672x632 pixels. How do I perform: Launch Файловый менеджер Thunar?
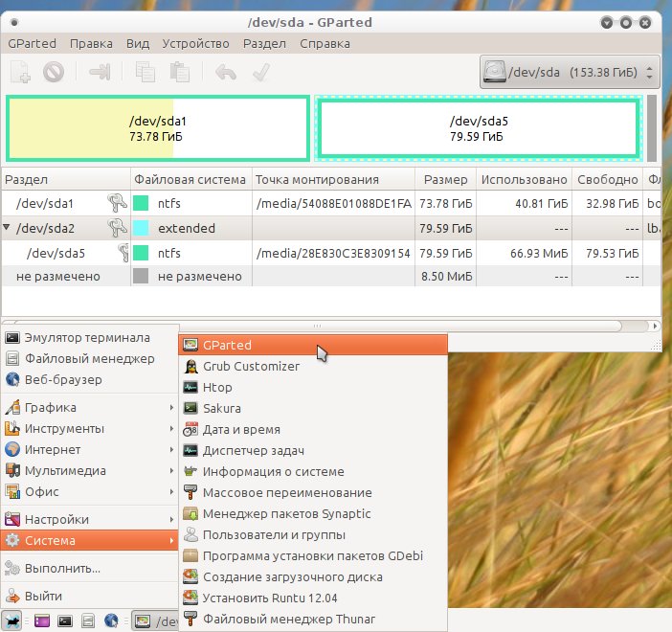313,619
